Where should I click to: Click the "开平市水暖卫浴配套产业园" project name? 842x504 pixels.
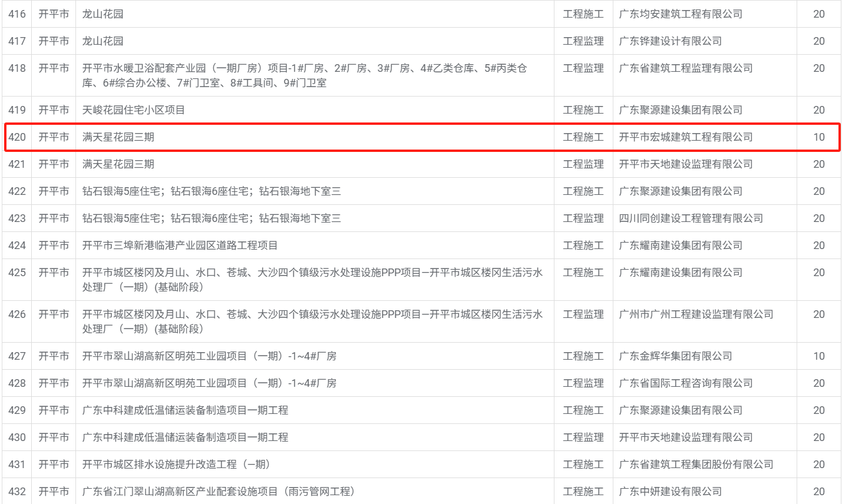tap(305, 75)
